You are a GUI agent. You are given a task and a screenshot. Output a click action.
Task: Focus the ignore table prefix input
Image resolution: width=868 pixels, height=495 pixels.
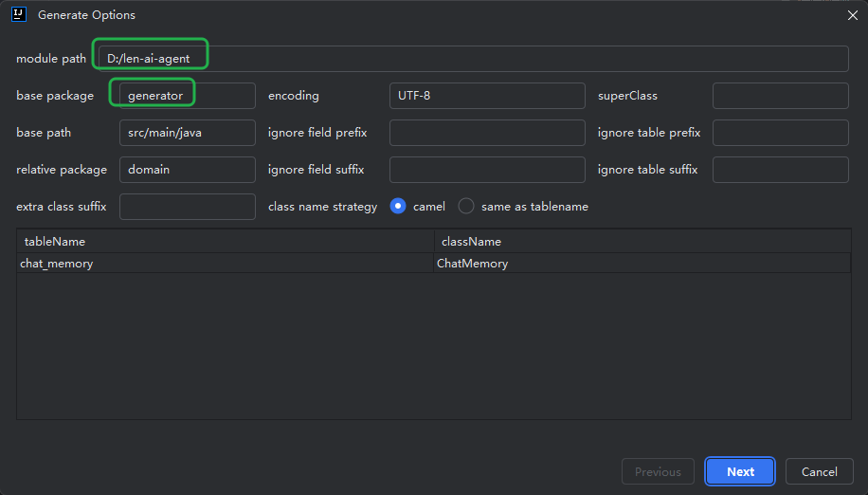781,133
